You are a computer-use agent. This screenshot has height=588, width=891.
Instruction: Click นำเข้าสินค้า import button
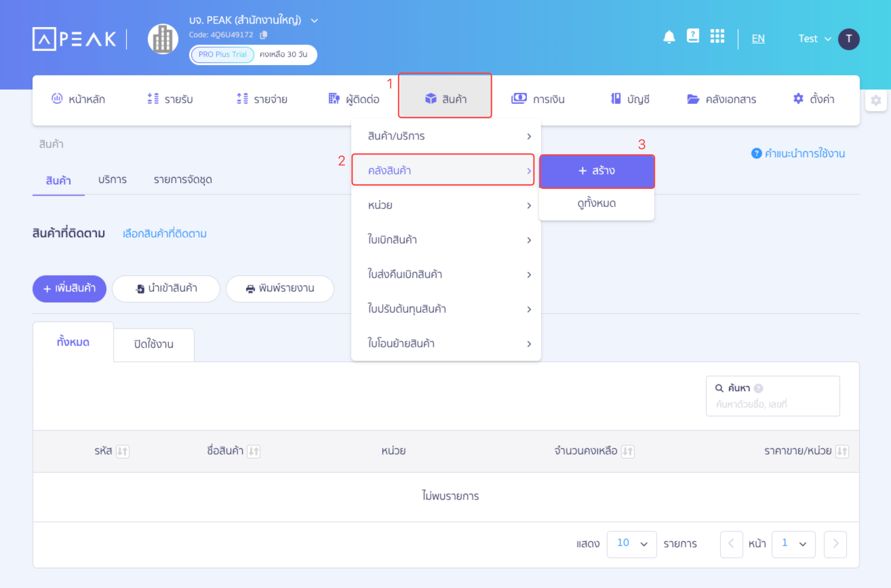pyautogui.click(x=166, y=289)
